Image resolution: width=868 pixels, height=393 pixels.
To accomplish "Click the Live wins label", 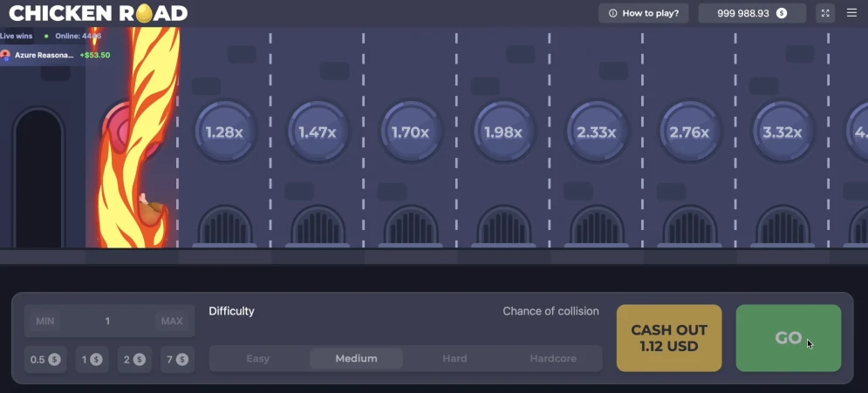I will (x=16, y=36).
